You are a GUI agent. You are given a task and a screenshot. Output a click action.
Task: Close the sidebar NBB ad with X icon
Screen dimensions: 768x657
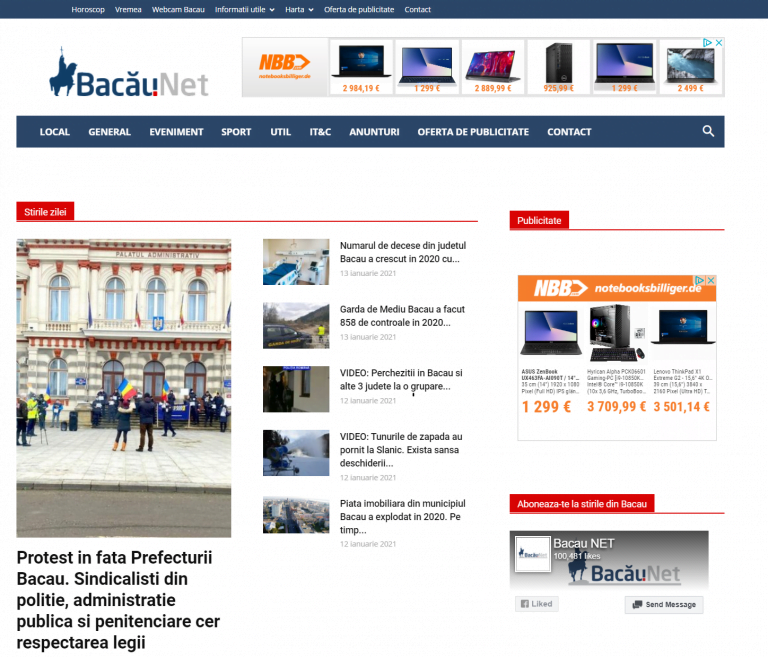[711, 280]
